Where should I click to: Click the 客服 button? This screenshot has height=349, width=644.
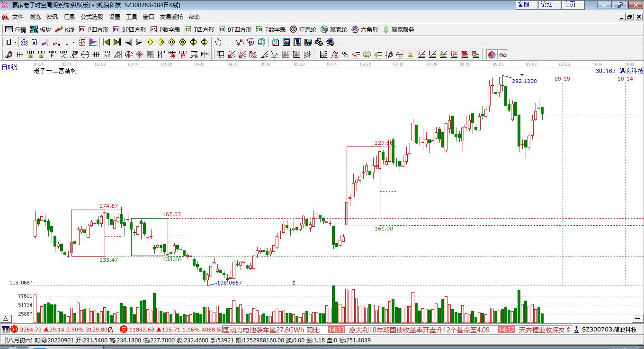coord(527,5)
